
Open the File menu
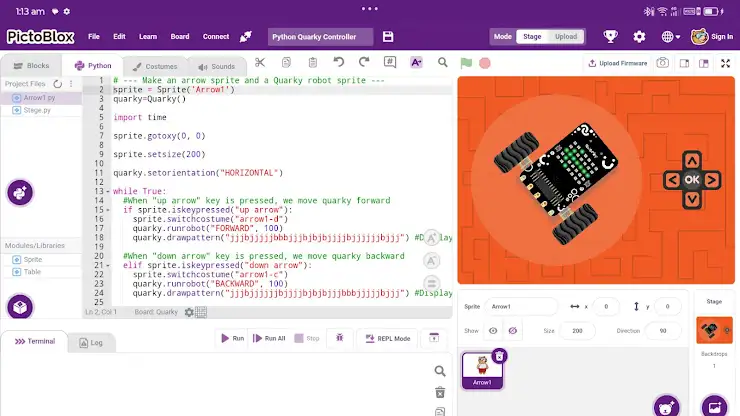[94, 36]
